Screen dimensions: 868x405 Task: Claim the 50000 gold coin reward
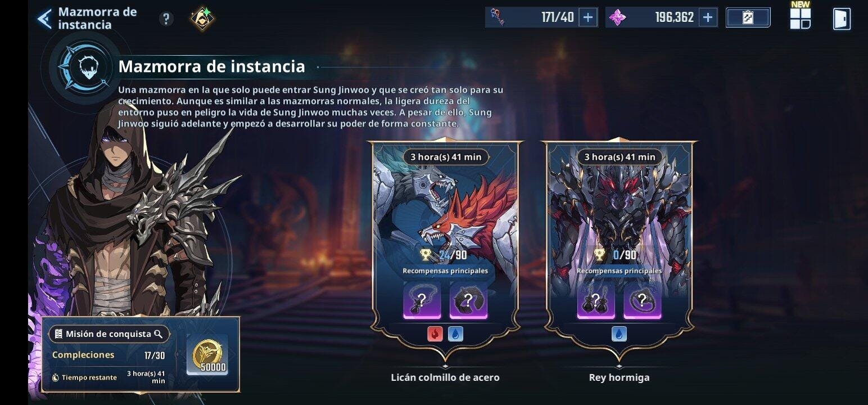pyautogui.click(x=207, y=355)
